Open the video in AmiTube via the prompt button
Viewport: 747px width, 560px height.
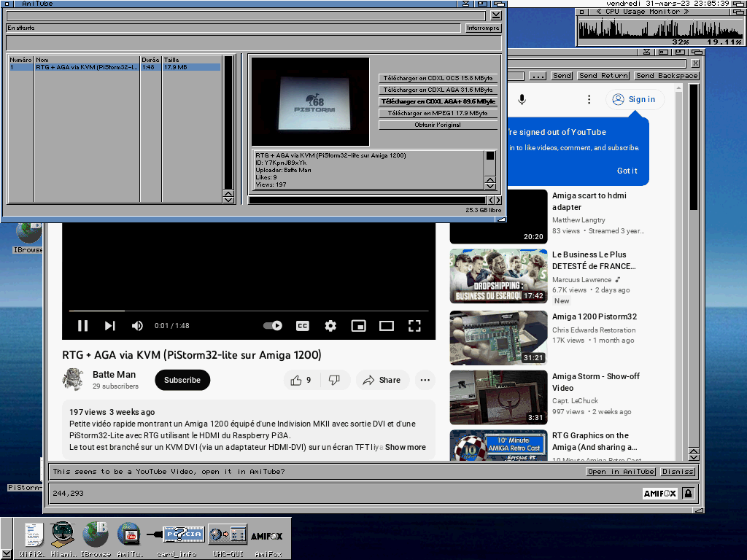[621, 472]
